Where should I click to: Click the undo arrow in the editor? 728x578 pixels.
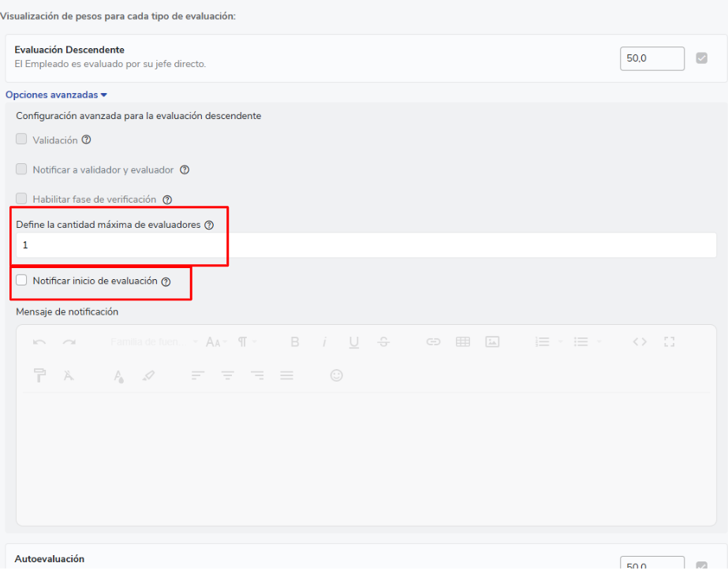pos(39,342)
